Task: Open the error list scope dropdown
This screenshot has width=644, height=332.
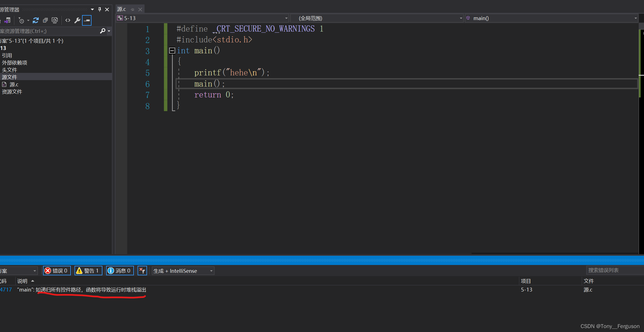Action: tap(18, 271)
